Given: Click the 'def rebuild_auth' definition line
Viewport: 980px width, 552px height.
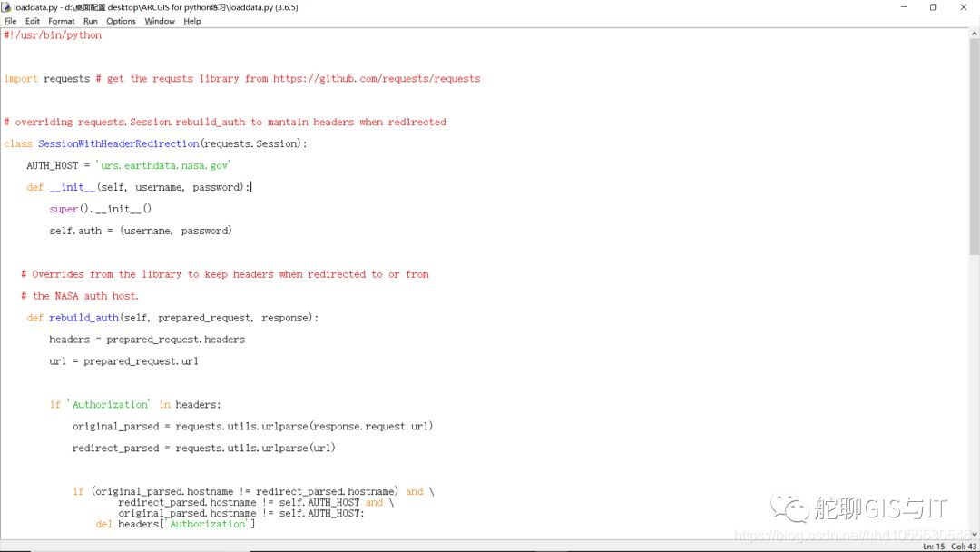Looking at the screenshot, I should coord(172,318).
